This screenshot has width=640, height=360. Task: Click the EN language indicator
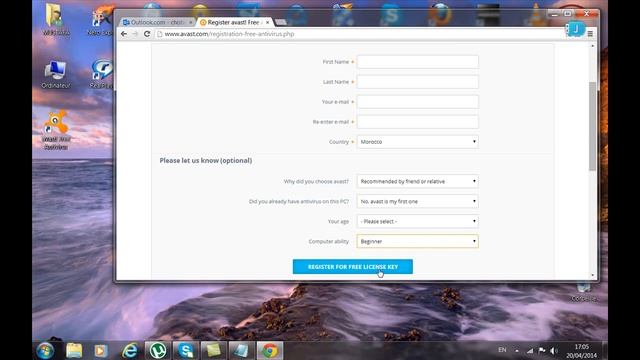click(502, 350)
